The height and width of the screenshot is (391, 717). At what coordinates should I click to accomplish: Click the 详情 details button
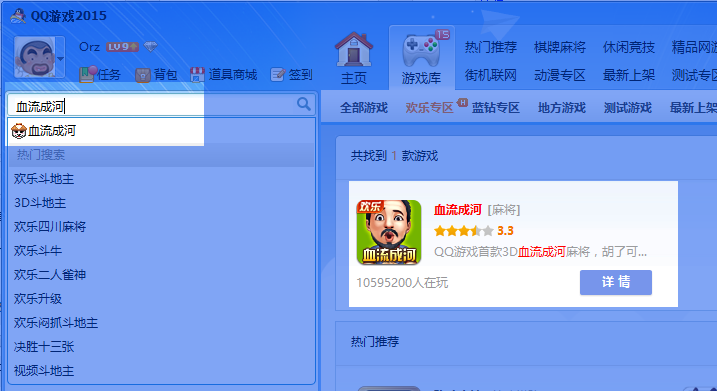click(x=615, y=282)
